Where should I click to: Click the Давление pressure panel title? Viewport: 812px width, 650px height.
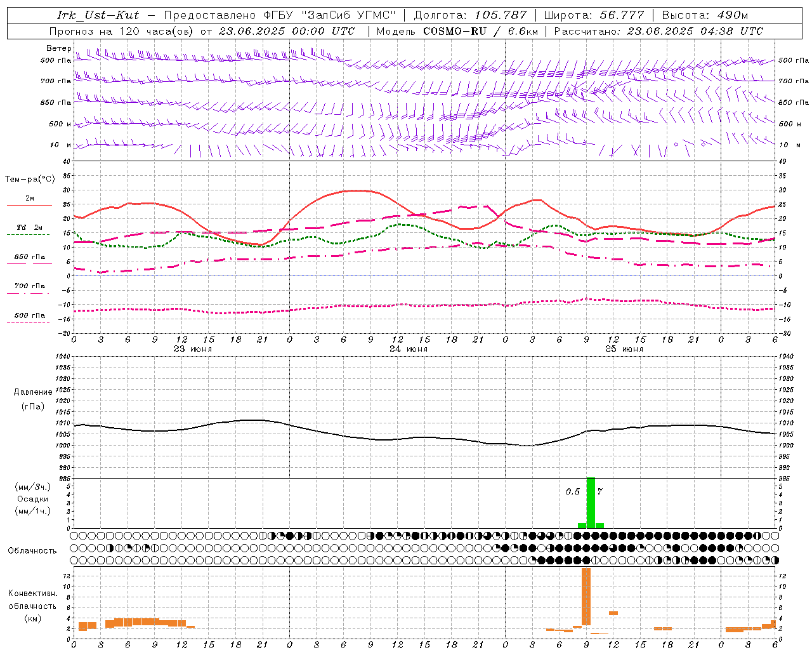[33, 392]
